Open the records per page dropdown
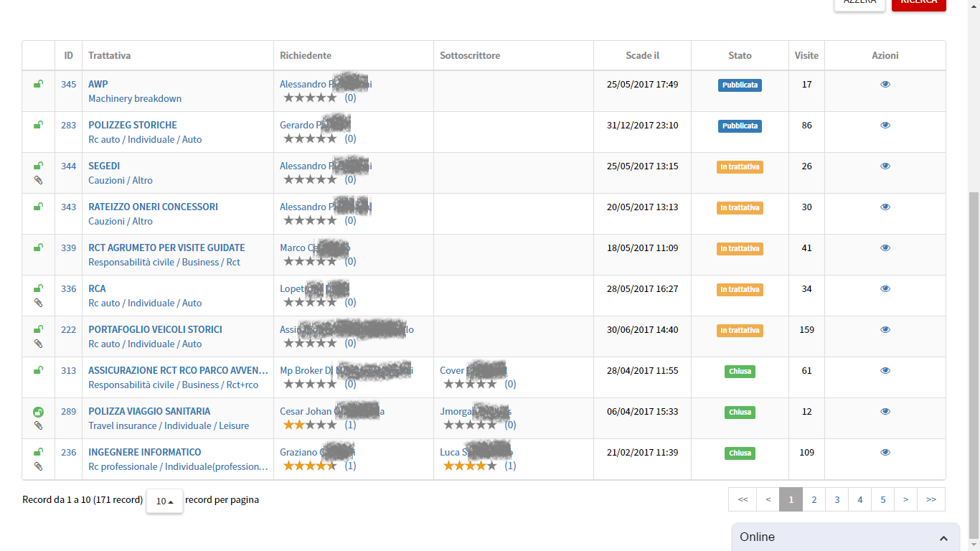980x551 pixels. click(165, 501)
